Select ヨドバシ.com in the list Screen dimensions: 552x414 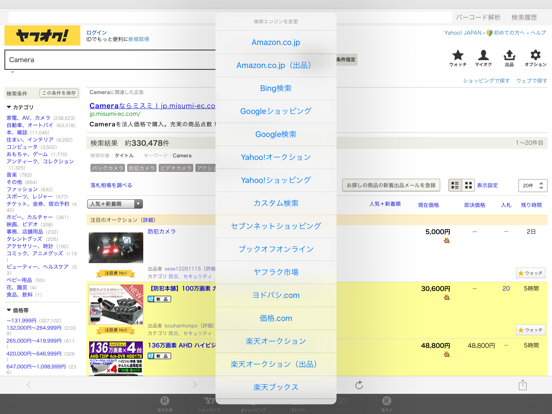pos(276,295)
